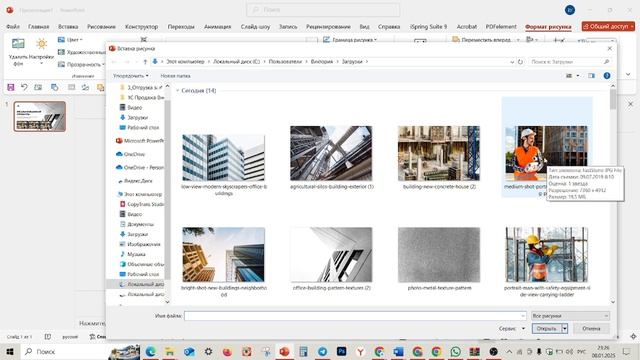Select portrait-man-with-safety-equipment image
The width and height of the screenshot is (640, 360).
pos(547,255)
